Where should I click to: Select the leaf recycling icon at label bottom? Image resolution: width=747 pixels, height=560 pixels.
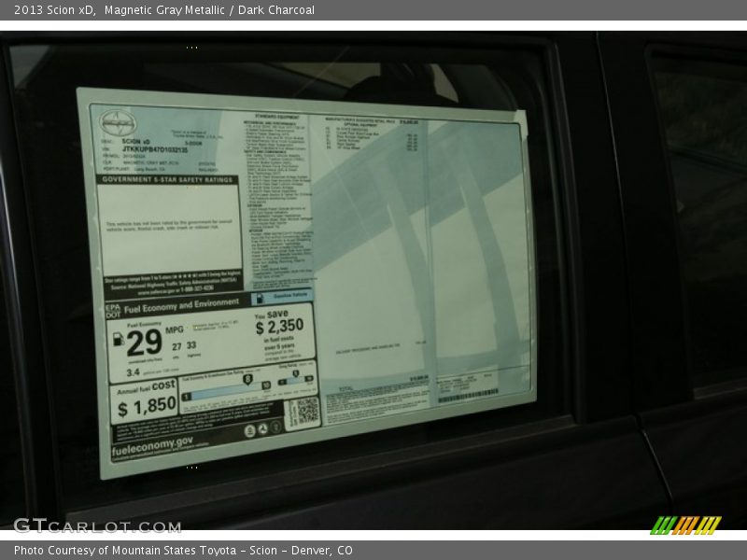click(262, 428)
